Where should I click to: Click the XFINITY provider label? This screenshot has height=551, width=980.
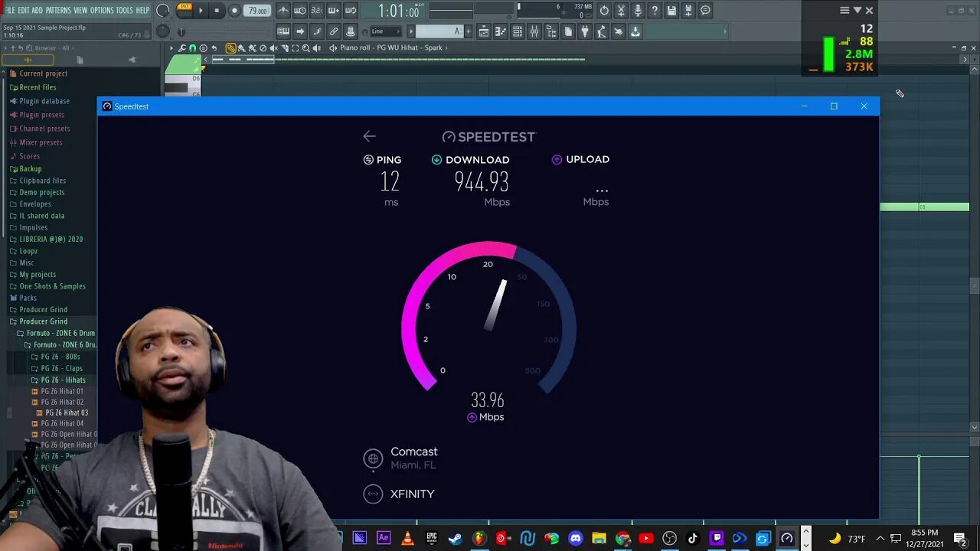(x=413, y=494)
